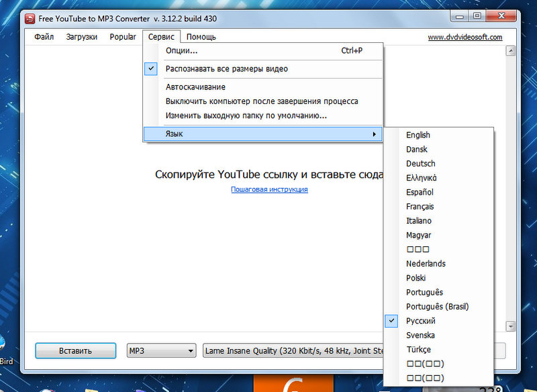This screenshot has height=392, width=537.
Task: Maximize the converter window
Action: [477, 16]
